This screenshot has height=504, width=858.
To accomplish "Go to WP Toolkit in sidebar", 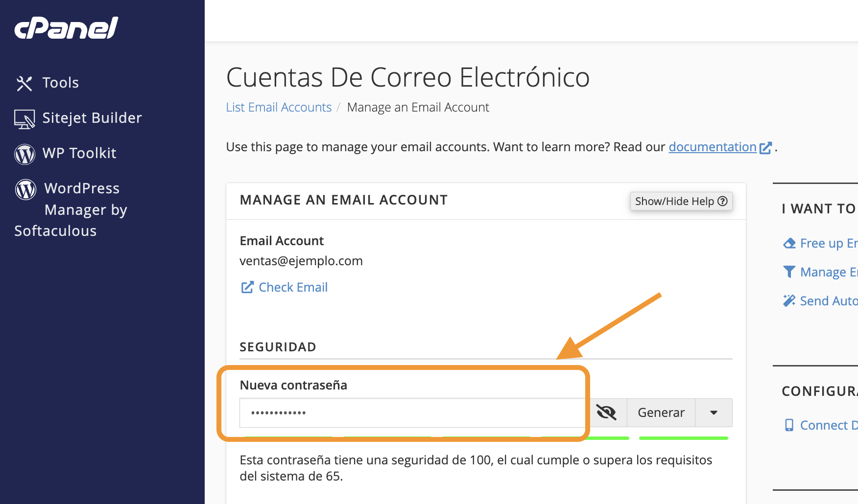I will tap(79, 153).
